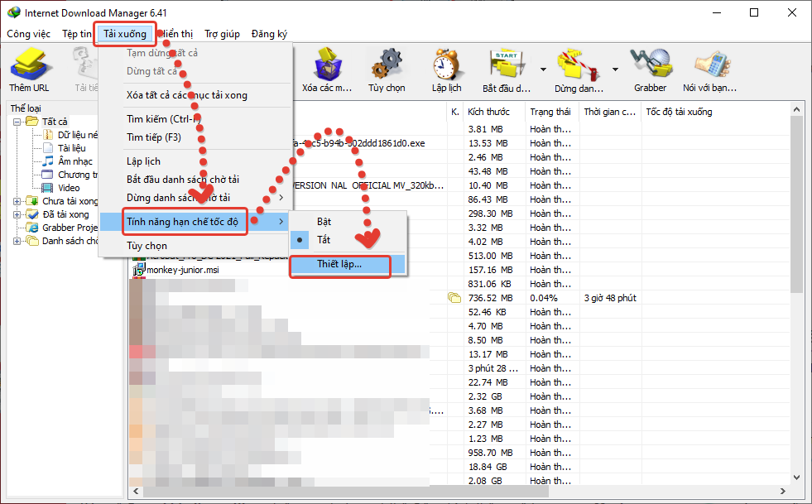This screenshot has height=504, width=812.
Task: Click vertical scrollbar down arrow
Action: tap(796, 478)
